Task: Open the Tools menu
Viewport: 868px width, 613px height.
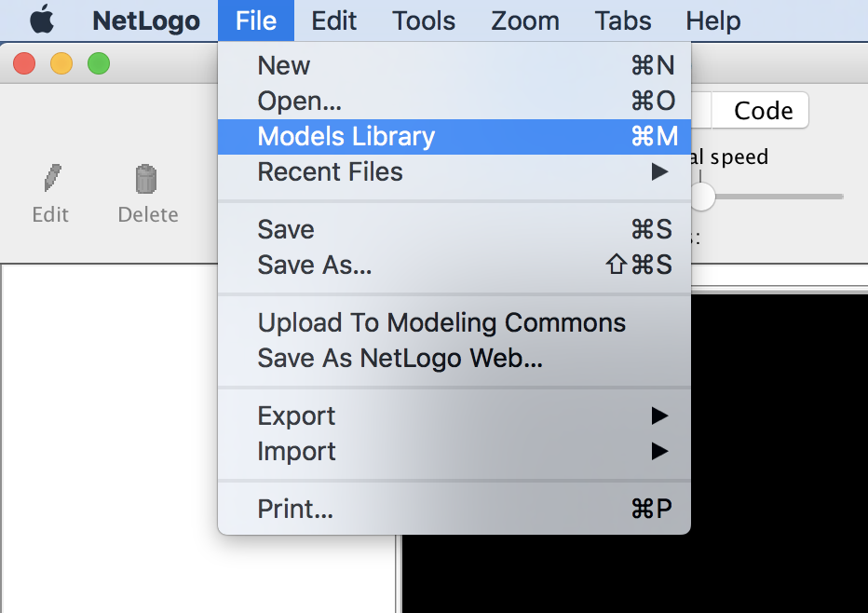Action: click(x=424, y=20)
